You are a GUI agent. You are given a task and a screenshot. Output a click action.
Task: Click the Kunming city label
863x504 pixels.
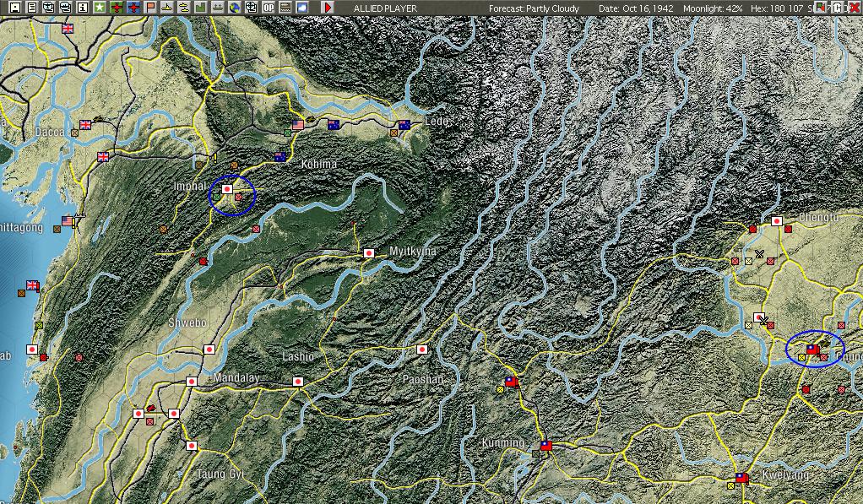pyautogui.click(x=503, y=443)
